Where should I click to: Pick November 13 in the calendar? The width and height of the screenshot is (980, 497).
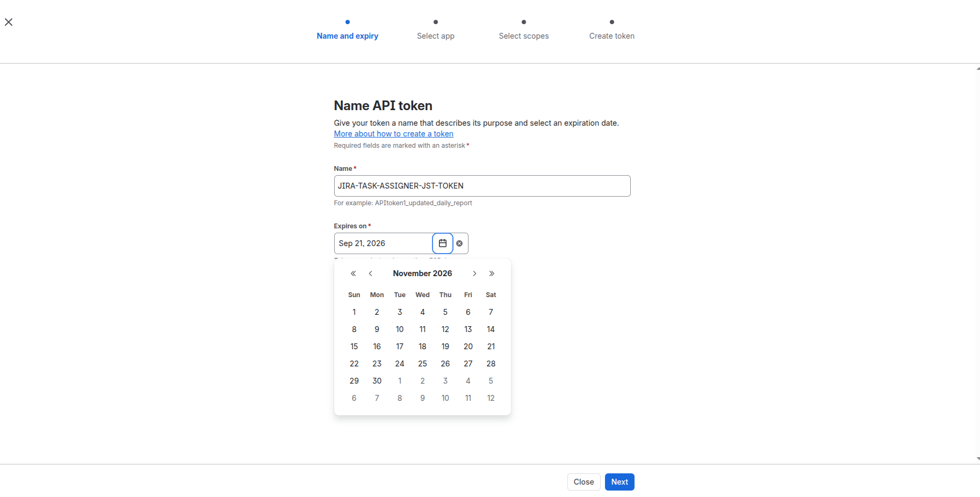(x=468, y=329)
